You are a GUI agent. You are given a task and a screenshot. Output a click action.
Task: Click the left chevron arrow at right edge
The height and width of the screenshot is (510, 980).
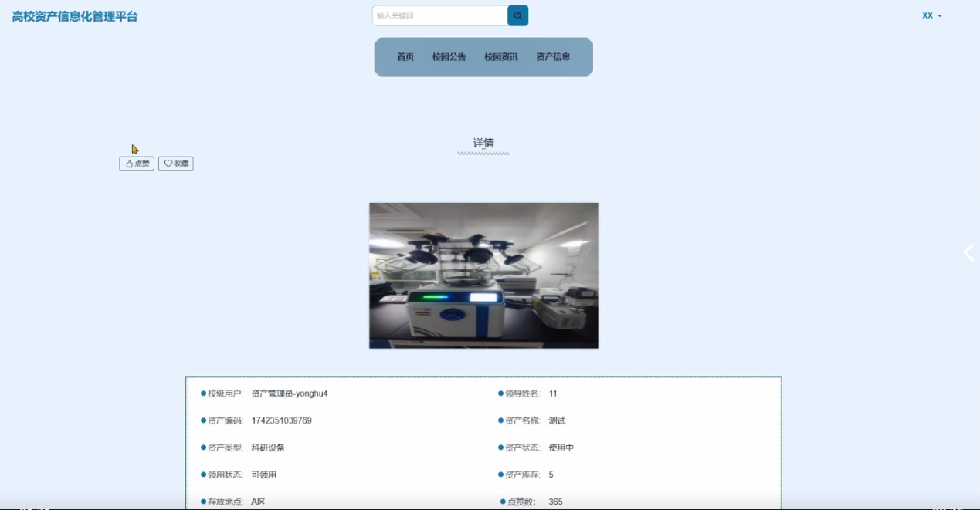pyautogui.click(x=968, y=252)
